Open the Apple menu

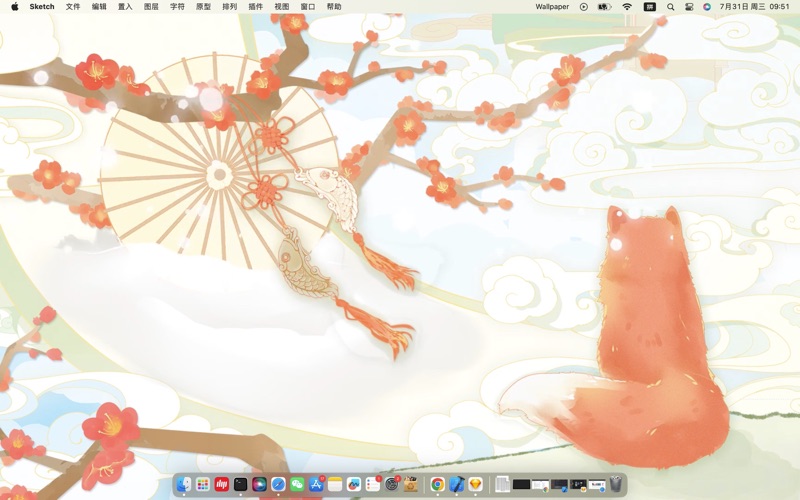pos(14,6)
